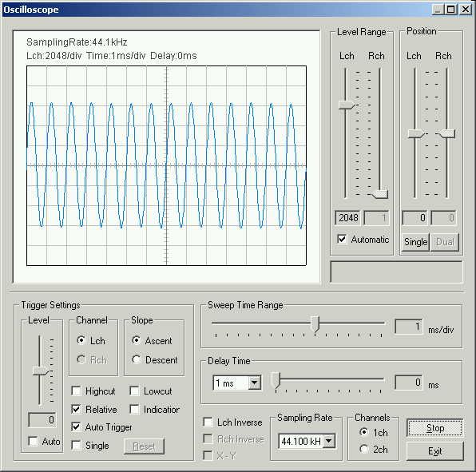This screenshot has width=476, height=472.
Task: Select the Descent slope radio button
Action: 136,359
